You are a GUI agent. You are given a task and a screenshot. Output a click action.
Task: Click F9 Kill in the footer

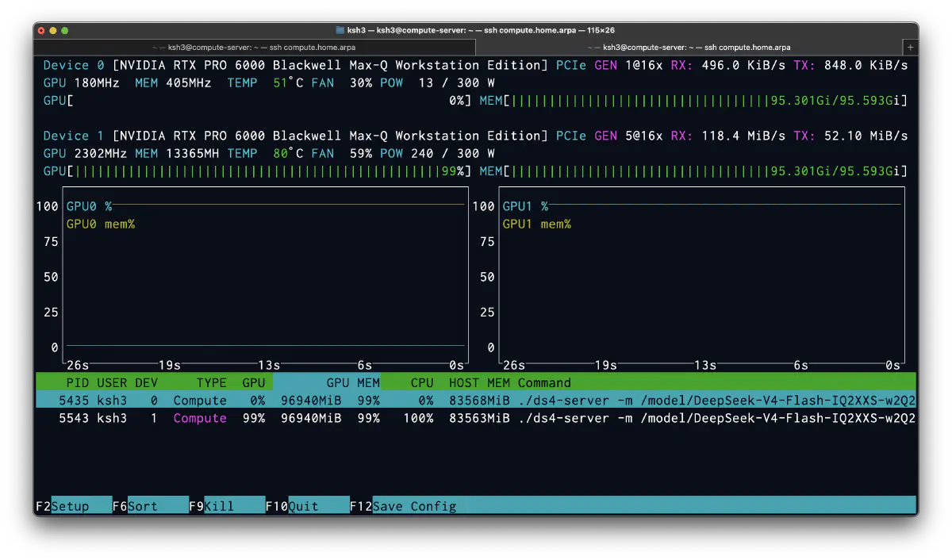pos(227,506)
